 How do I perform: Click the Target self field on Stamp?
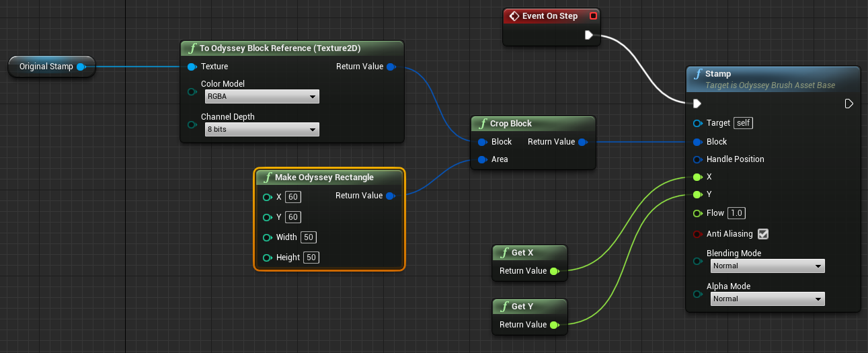point(743,123)
